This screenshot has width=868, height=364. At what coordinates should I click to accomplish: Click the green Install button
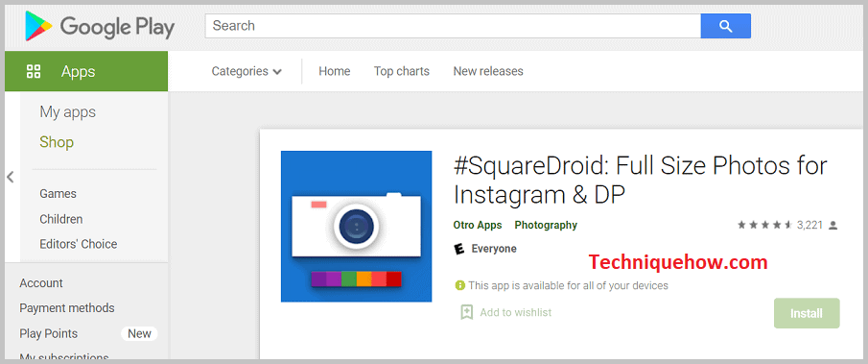[806, 313]
